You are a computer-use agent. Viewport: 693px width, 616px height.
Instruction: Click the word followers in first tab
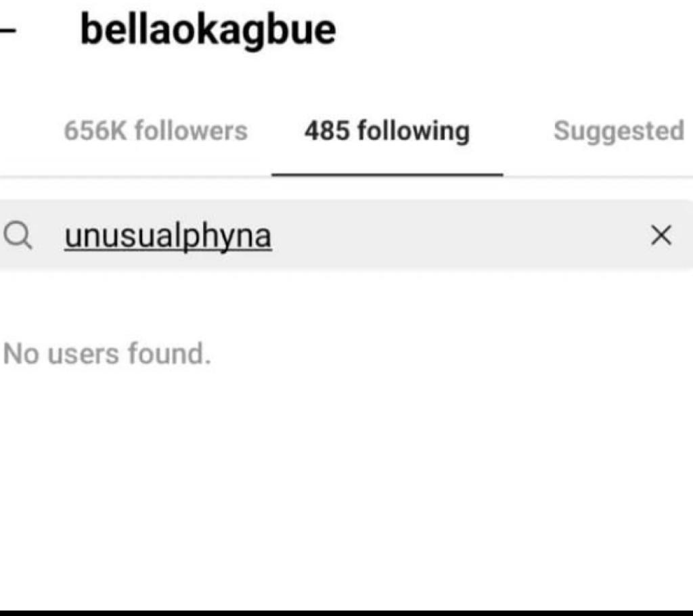191,131
